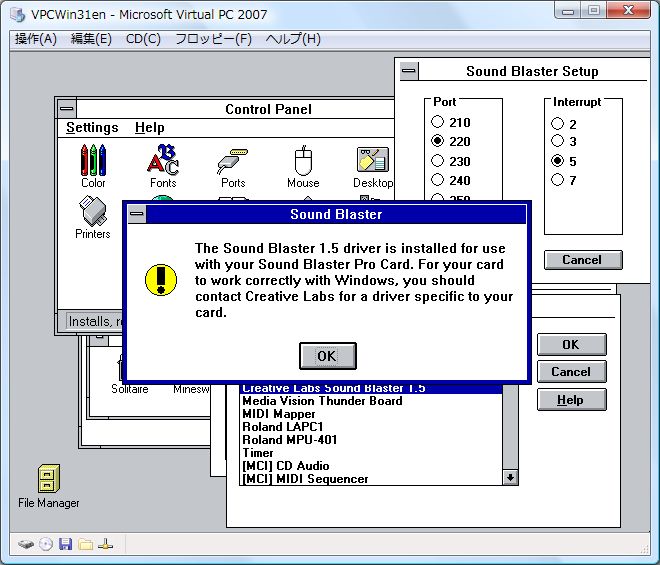The width and height of the screenshot is (660, 565).
Task: Click Cancel in the driver list dialog
Action: [572, 372]
